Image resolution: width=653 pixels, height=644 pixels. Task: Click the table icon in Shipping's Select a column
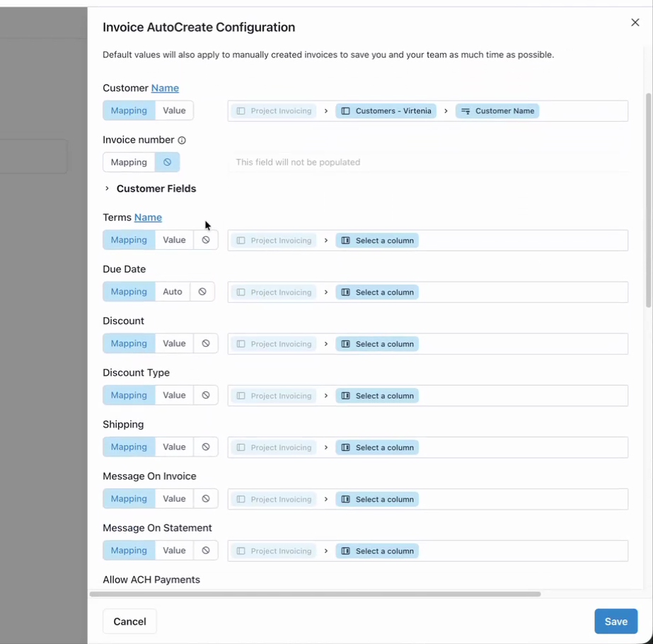click(x=346, y=447)
